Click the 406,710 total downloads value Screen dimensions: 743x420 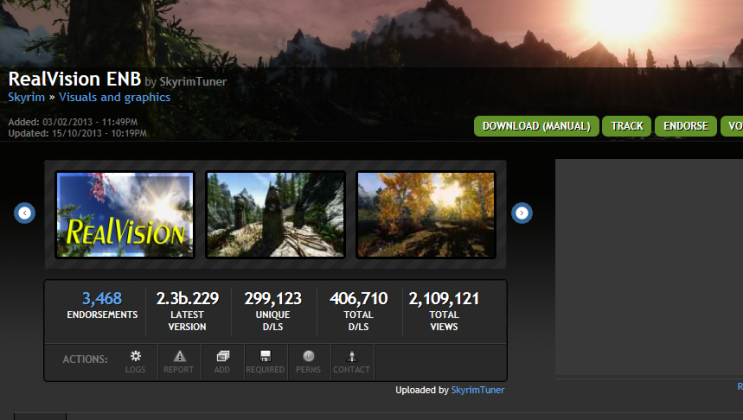point(359,298)
